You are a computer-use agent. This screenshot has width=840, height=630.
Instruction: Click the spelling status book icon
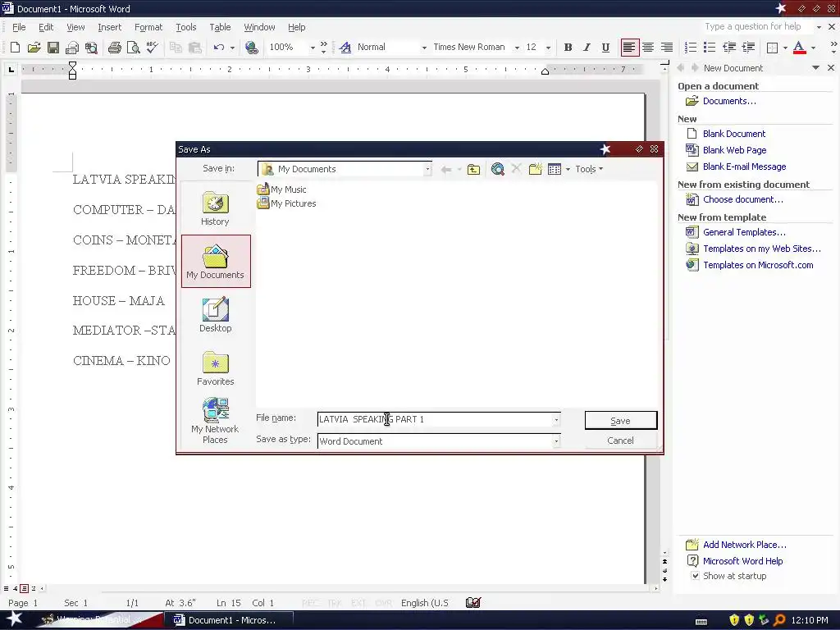pyautogui.click(x=473, y=603)
